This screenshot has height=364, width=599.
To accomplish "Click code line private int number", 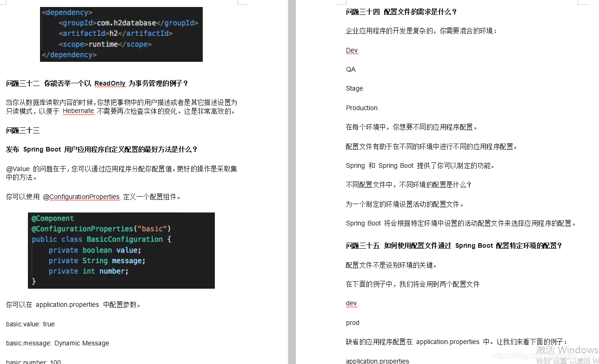I will coord(88,271).
